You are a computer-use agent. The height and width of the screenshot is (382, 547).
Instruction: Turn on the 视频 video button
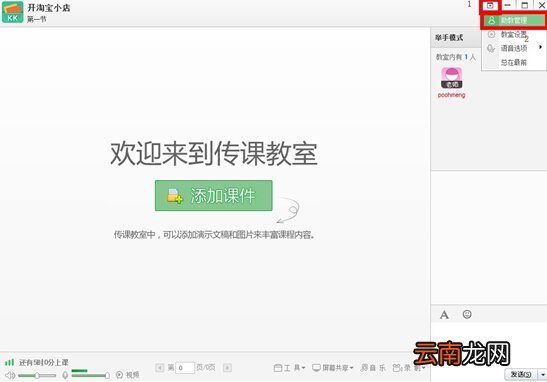point(127,375)
